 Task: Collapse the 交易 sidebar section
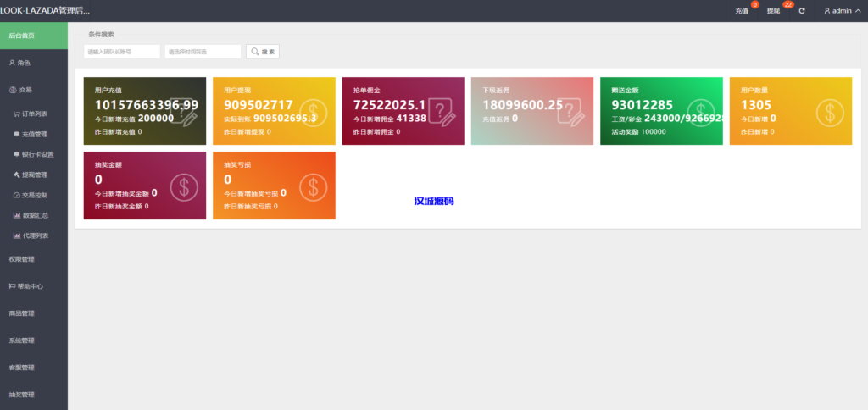25,89
